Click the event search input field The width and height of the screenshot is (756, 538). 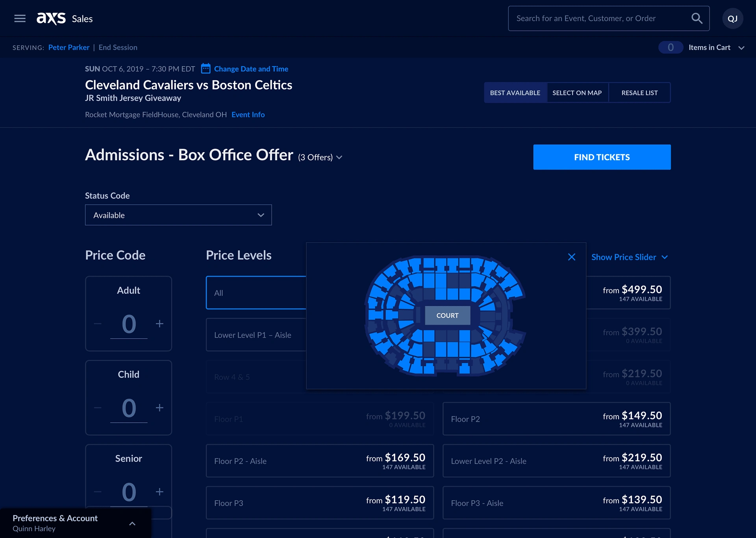pos(598,19)
